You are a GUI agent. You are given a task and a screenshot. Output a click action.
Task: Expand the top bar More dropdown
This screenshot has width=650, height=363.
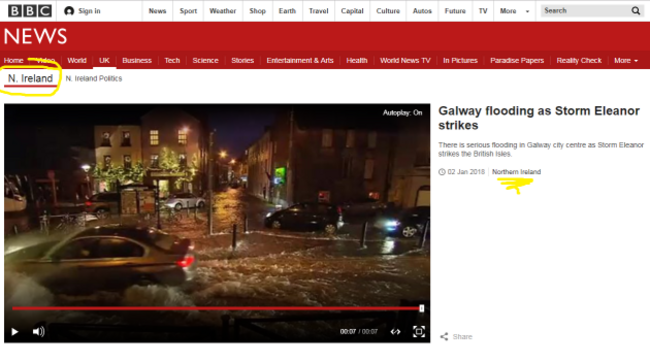514,11
